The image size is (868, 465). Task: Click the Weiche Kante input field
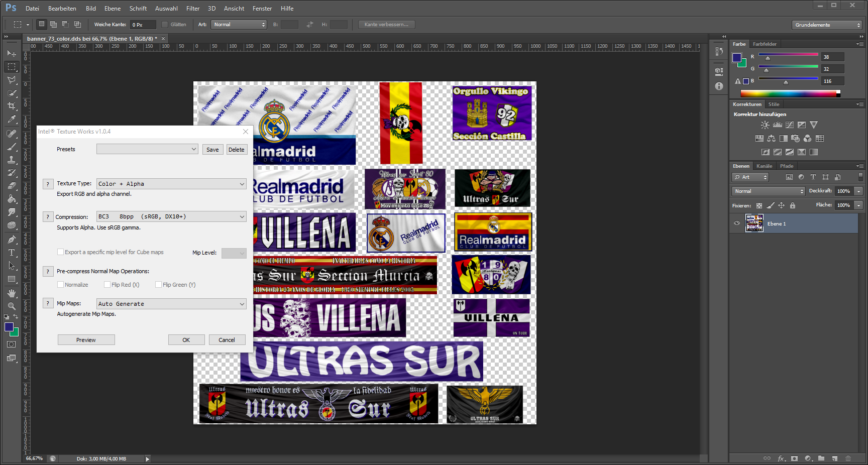point(143,25)
